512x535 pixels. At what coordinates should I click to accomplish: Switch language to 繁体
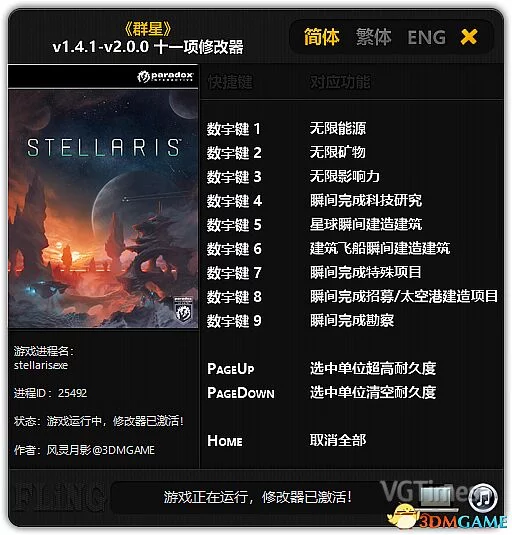tap(374, 37)
